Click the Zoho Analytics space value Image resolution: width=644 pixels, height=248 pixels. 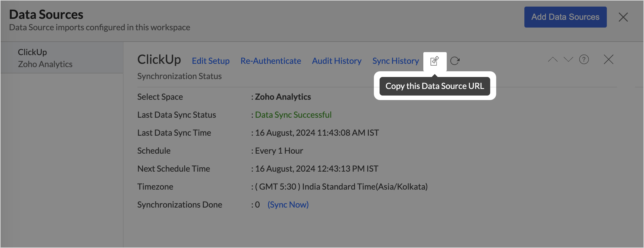[283, 97]
